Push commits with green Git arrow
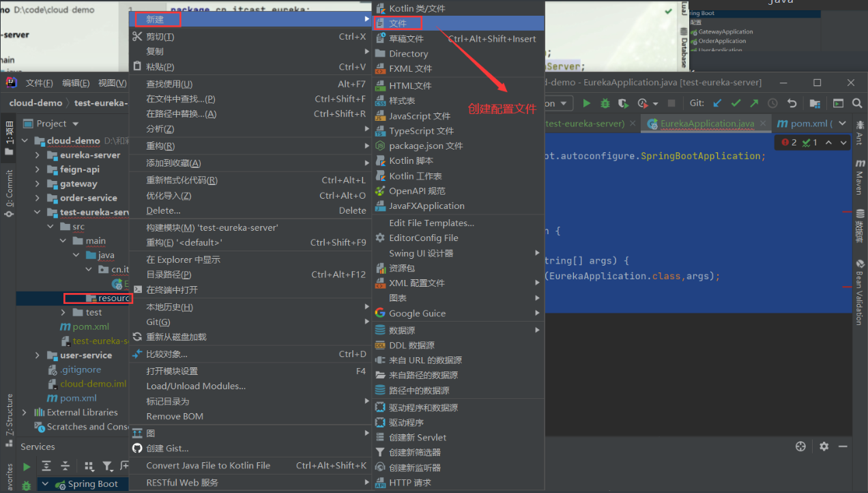 [753, 103]
